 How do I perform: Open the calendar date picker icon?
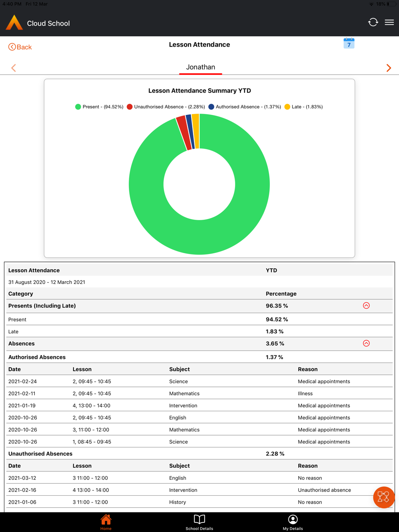click(x=349, y=43)
